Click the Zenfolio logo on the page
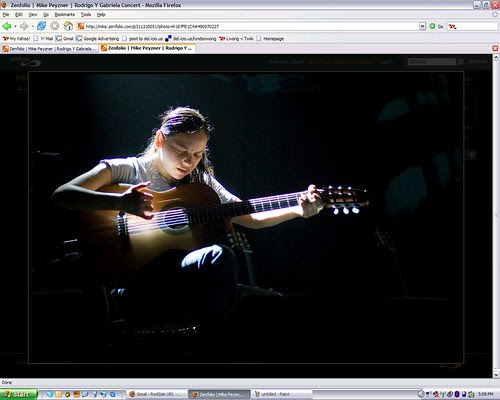The width and height of the screenshot is (500, 400). (25, 61)
